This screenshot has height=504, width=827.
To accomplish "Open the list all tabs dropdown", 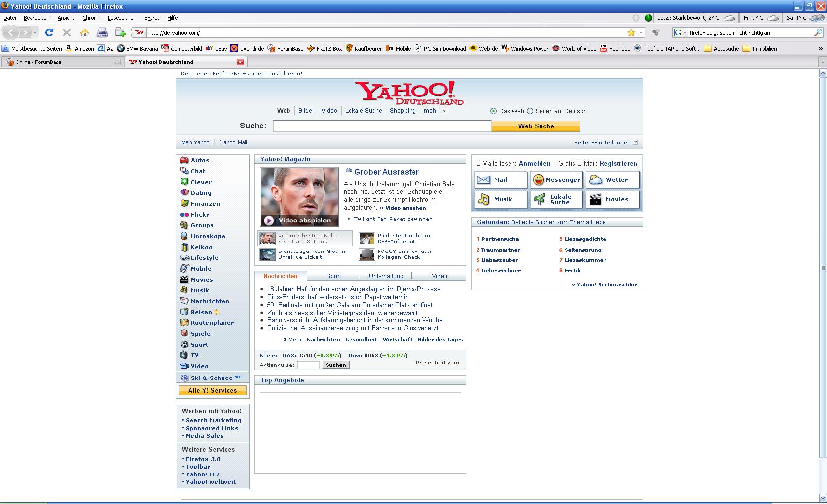I will tap(822, 62).
